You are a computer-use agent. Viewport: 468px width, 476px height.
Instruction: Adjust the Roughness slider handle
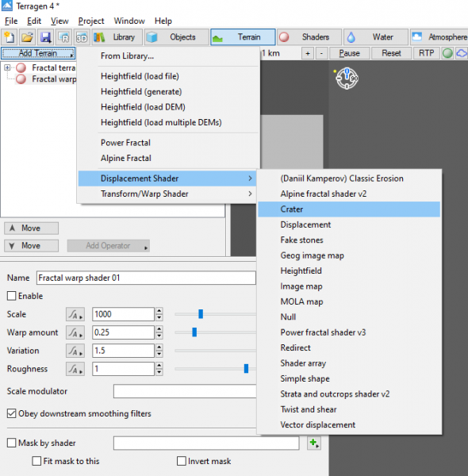(246, 369)
